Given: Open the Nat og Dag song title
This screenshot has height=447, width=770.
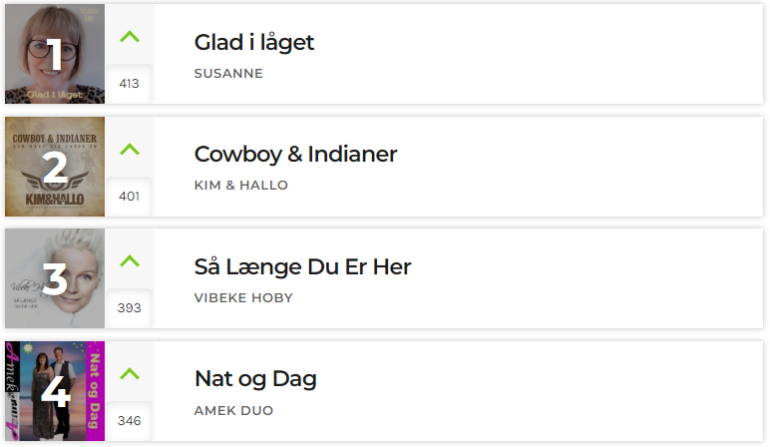Looking at the screenshot, I should pyautogui.click(x=255, y=379).
